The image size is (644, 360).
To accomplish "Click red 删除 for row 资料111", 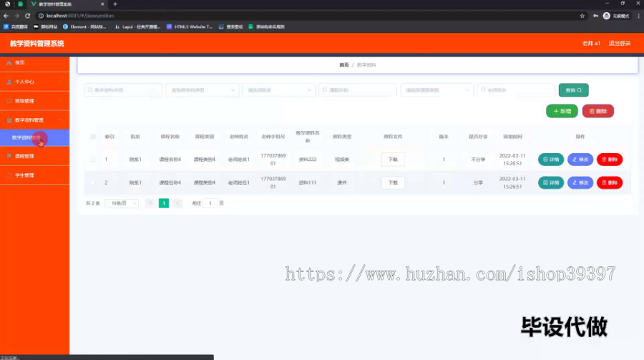I will click(x=610, y=183).
